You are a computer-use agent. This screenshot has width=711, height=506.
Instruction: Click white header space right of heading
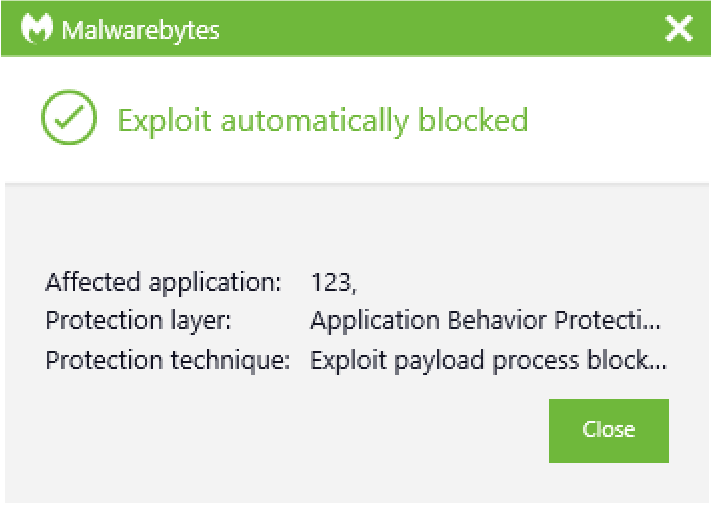620,121
